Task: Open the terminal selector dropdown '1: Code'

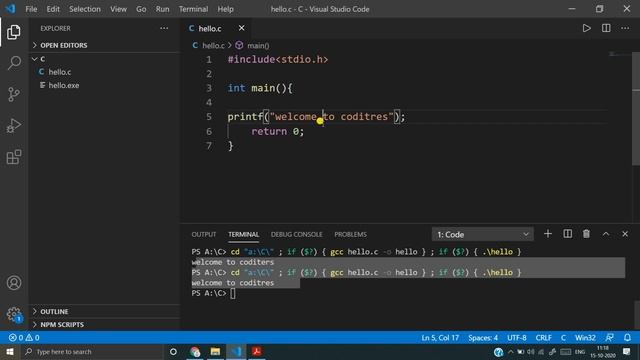Action: [482, 234]
